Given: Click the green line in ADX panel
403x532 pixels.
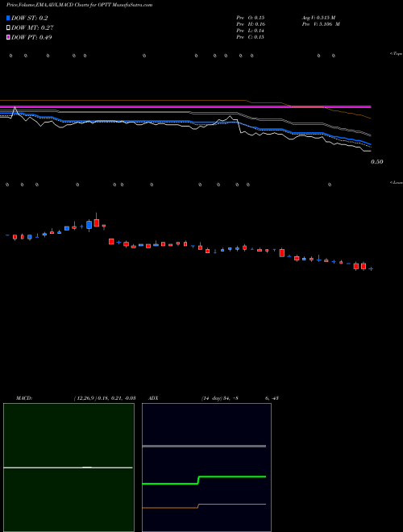Looking at the screenshot, I should 204,480.
